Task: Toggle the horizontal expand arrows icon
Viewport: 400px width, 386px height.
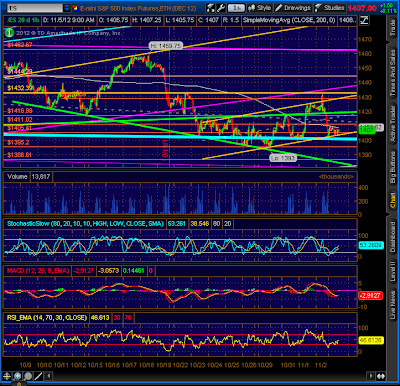Action: (381, 376)
